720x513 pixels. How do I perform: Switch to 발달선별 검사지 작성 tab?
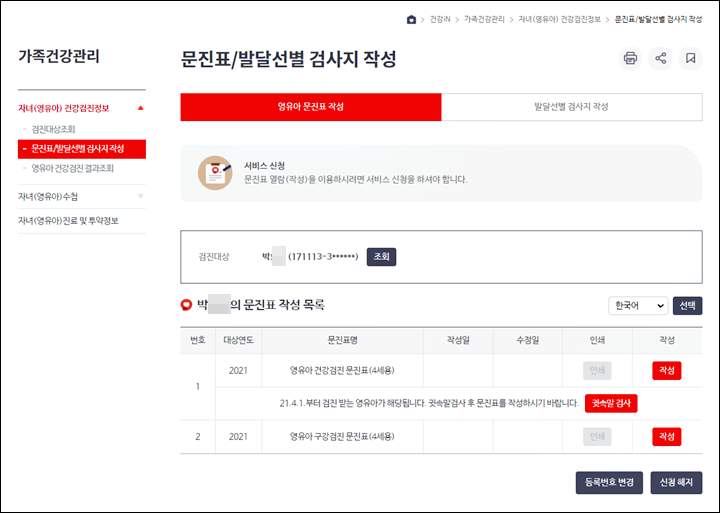572,107
